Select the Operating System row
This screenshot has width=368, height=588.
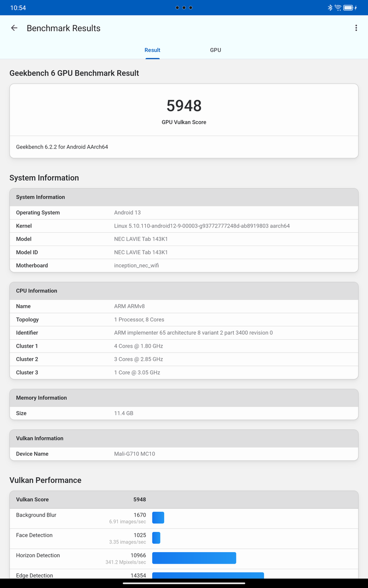[x=184, y=213]
